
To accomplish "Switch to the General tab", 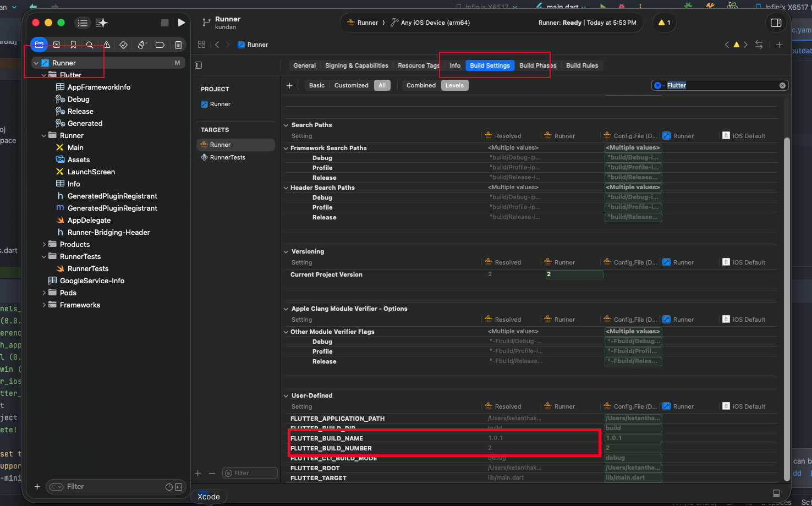I will pos(304,65).
